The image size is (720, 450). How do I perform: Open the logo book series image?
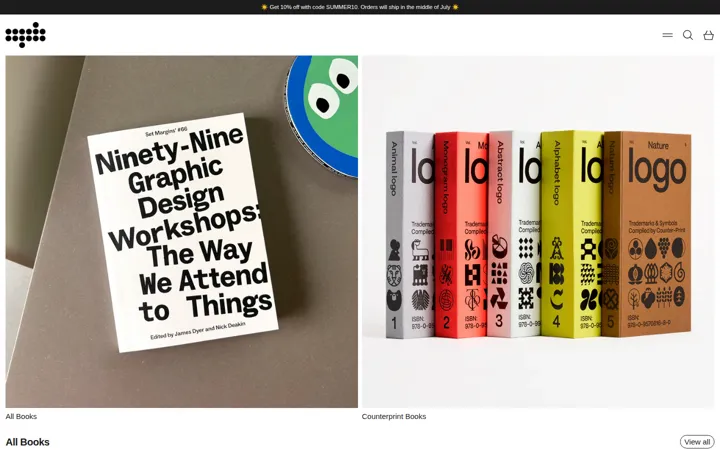coord(538,231)
